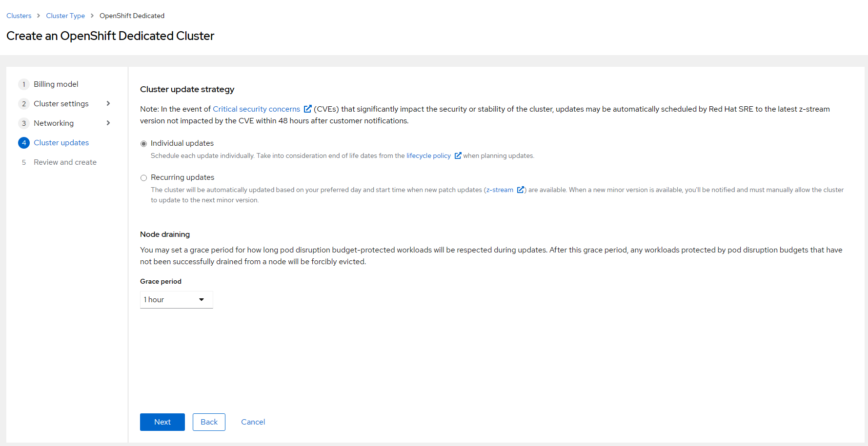The width and height of the screenshot is (868, 446).
Task: Select the Individual updates radio button
Action: click(x=144, y=144)
